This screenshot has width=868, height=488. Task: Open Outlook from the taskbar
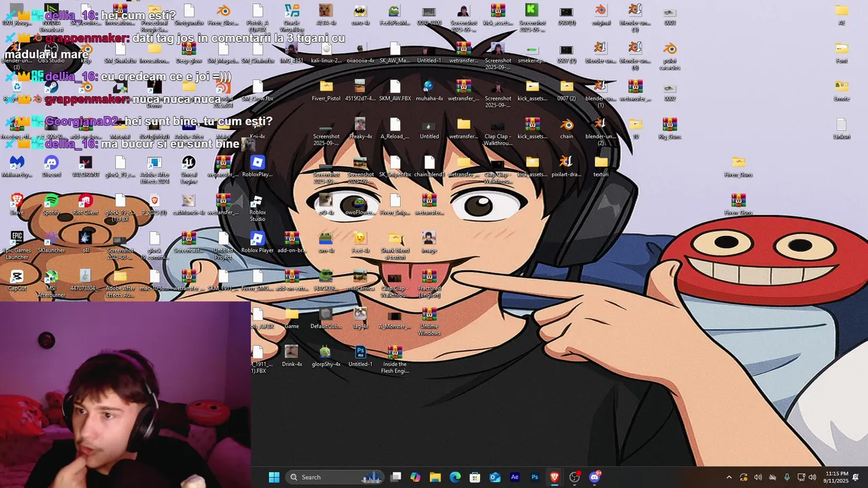click(495, 477)
